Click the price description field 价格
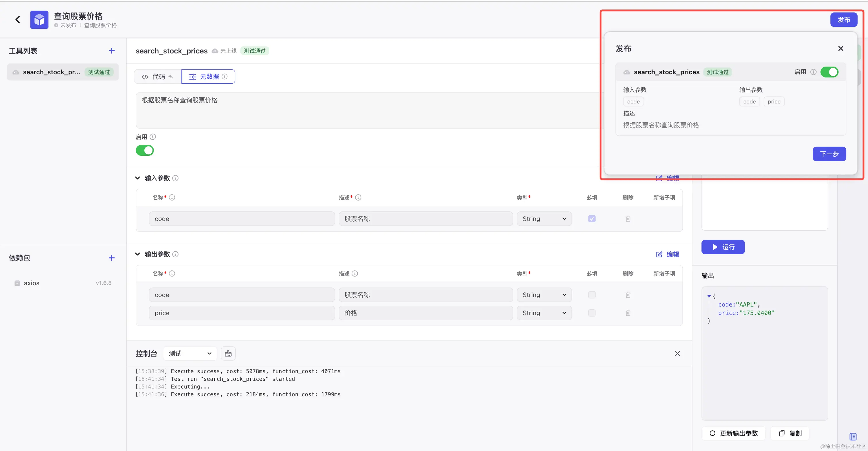 426,313
